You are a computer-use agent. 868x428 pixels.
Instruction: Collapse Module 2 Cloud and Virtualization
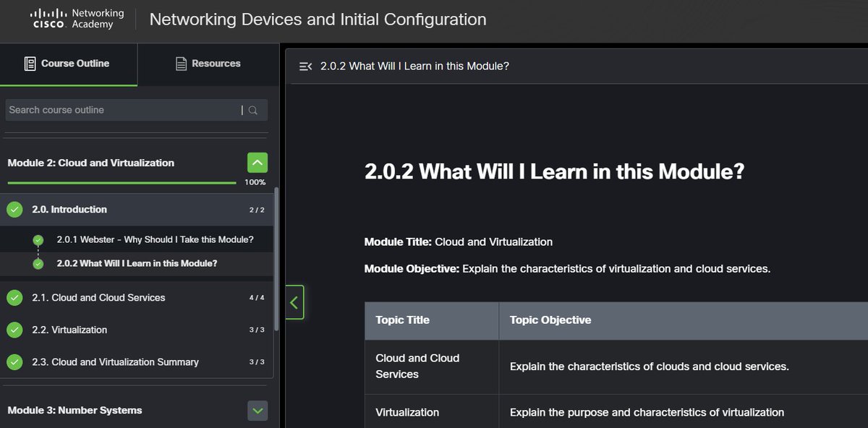[x=258, y=162]
